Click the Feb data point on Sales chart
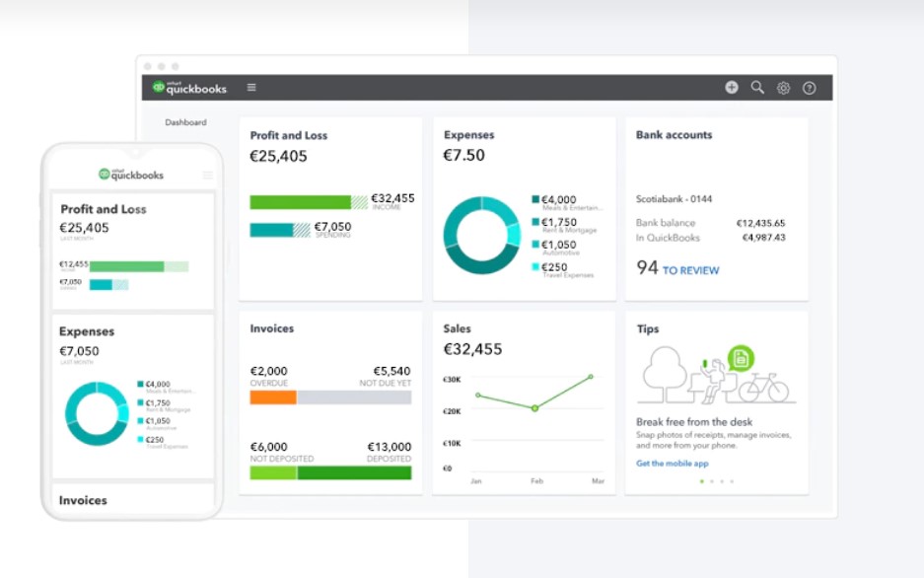This screenshot has width=924, height=578. tap(534, 408)
